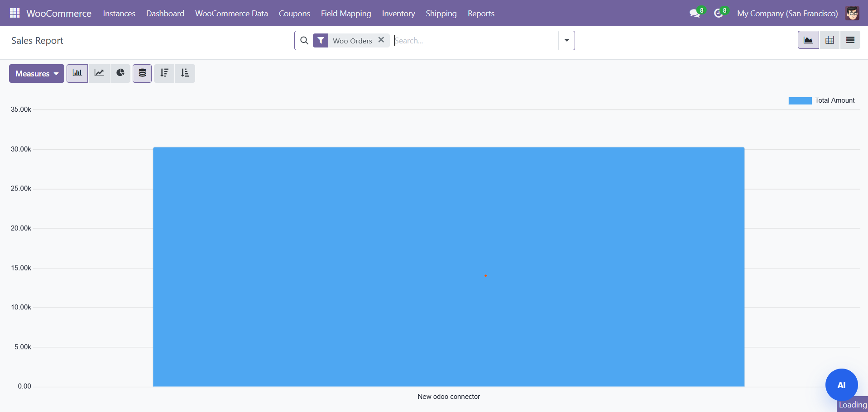
Task: Expand the Measures dropdown
Action: click(x=37, y=74)
